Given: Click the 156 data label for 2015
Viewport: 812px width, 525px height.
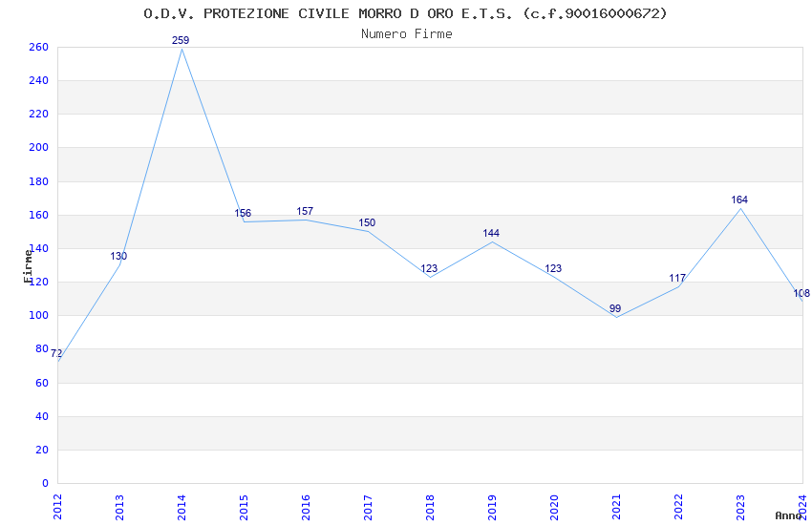Looking at the screenshot, I should tap(243, 213).
